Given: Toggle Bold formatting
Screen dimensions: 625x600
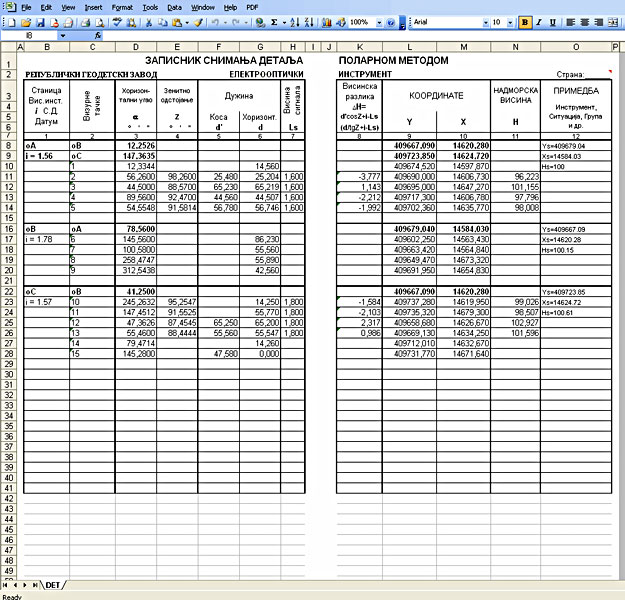Looking at the screenshot, I should click(524, 21).
